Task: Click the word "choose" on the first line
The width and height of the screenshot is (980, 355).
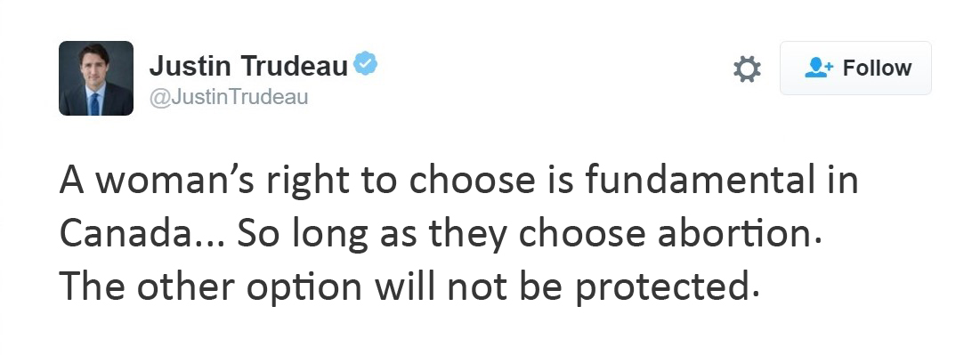Action: point(473,180)
